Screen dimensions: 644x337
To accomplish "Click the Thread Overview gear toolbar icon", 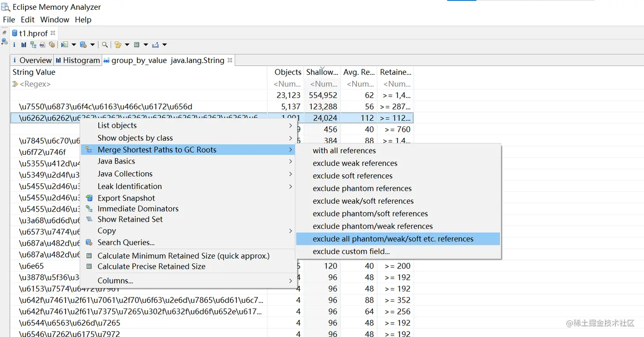I will (52, 45).
